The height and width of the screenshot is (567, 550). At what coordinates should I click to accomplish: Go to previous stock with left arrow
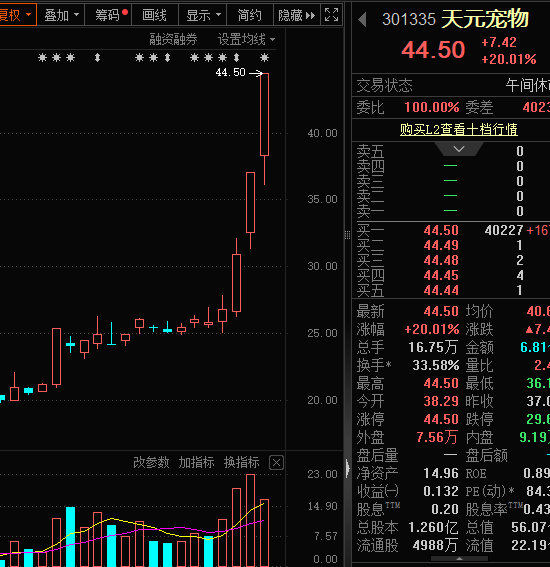point(362,20)
